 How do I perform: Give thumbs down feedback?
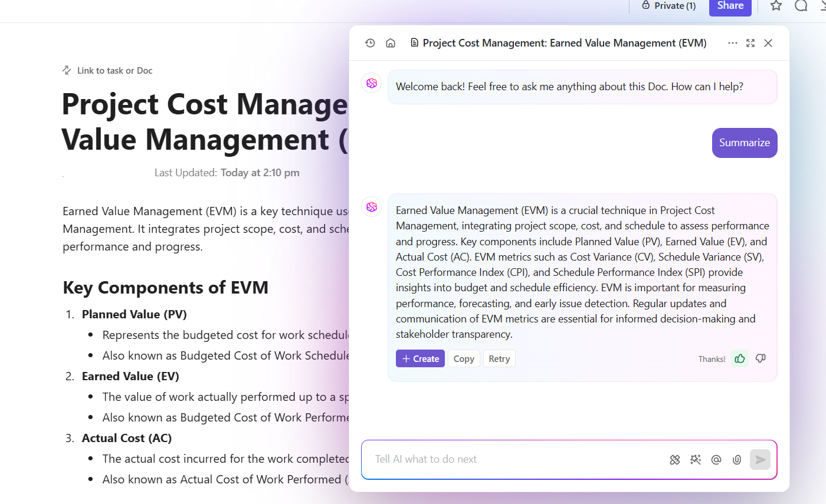coord(761,358)
